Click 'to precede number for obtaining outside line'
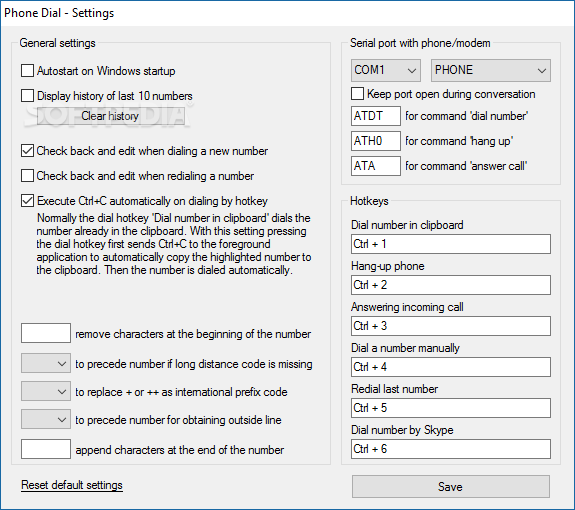This screenshot has width=575, height=510. [178, 419]
